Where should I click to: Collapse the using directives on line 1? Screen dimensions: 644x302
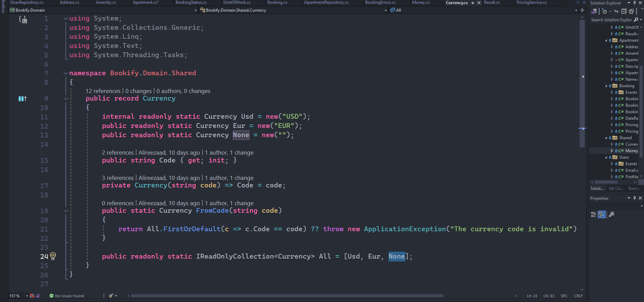[66, 18]
